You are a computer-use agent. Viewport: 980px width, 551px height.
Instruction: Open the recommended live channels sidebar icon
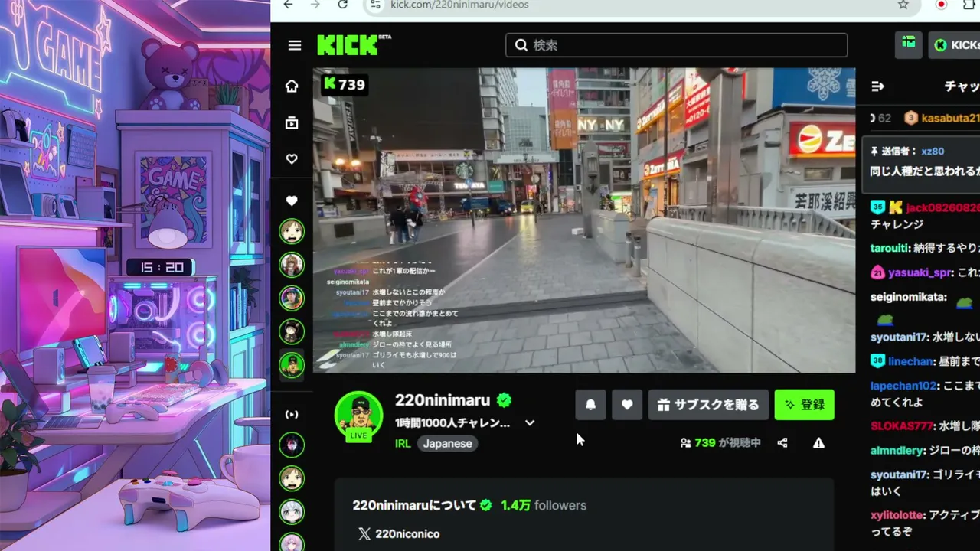pos(292,415)
